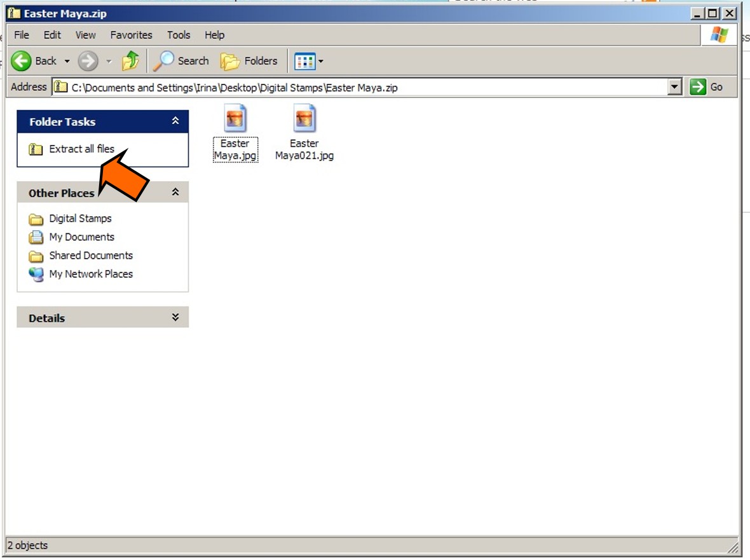Open the Views dropdown arrow
Viewport: 750px width, 560px height.
[x=321, y=61]
